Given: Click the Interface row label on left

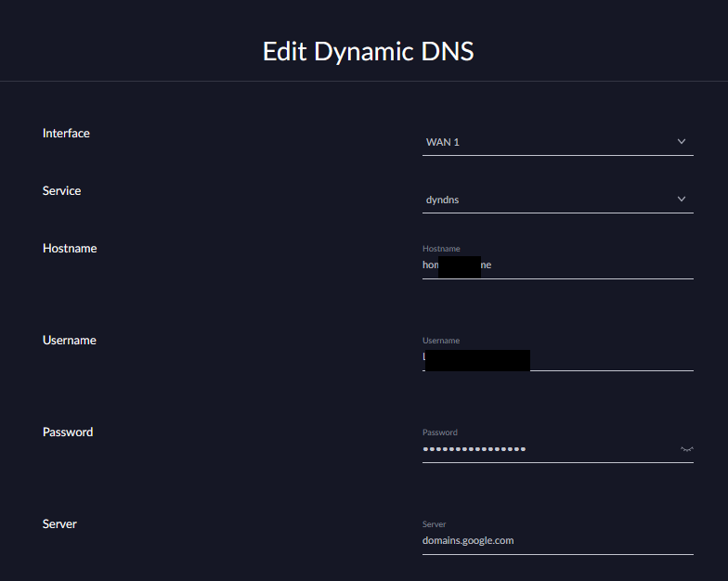Looking at the screenshot, I should click(x=66, y=134).
